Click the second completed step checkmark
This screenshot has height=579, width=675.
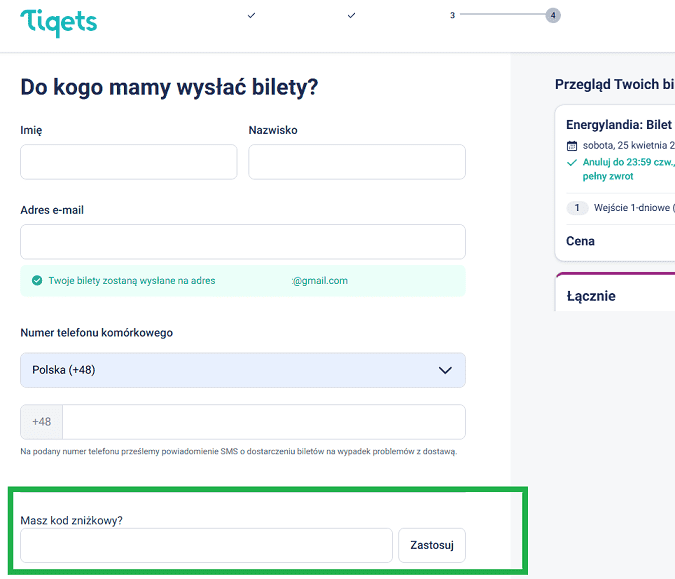352,15
